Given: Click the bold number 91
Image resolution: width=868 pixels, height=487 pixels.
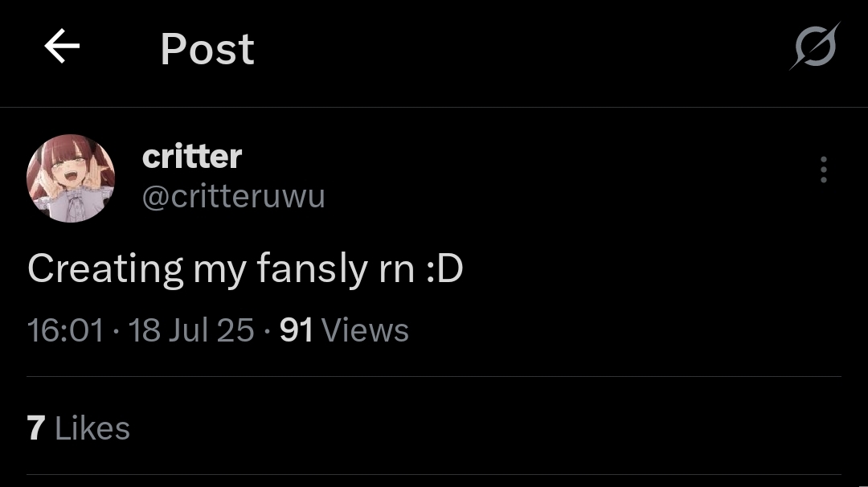Looking at the screenshot, I should tap(296, 330).
